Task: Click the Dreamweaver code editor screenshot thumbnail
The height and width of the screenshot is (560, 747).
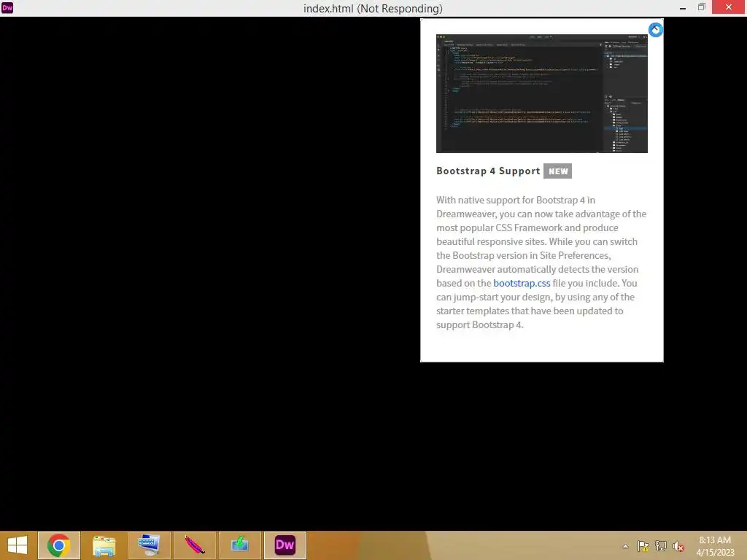Action: (x=542, y=93)
